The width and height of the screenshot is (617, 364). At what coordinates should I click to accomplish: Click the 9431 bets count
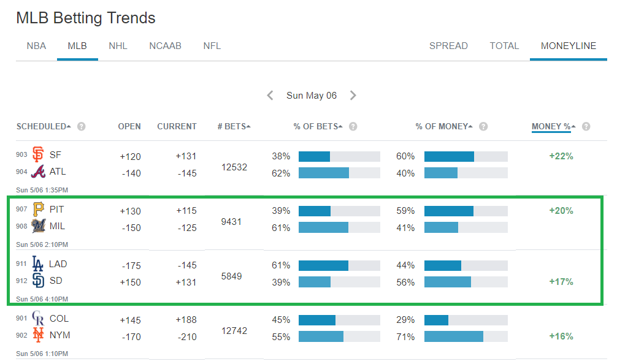(231, 222)
